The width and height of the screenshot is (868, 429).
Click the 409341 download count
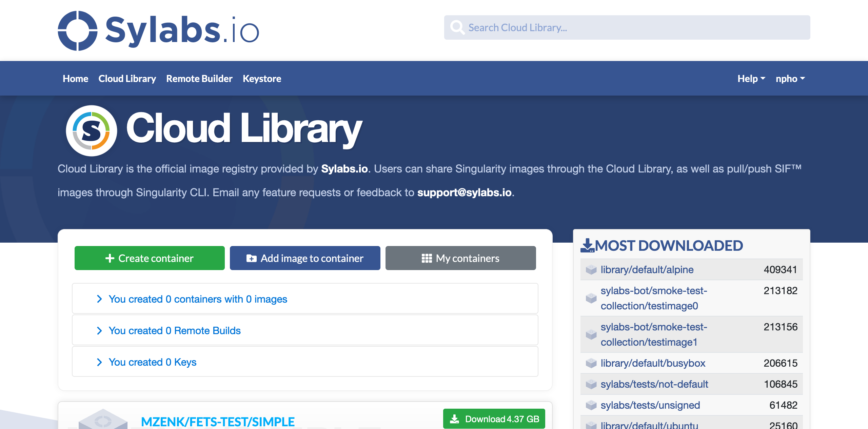780,270
